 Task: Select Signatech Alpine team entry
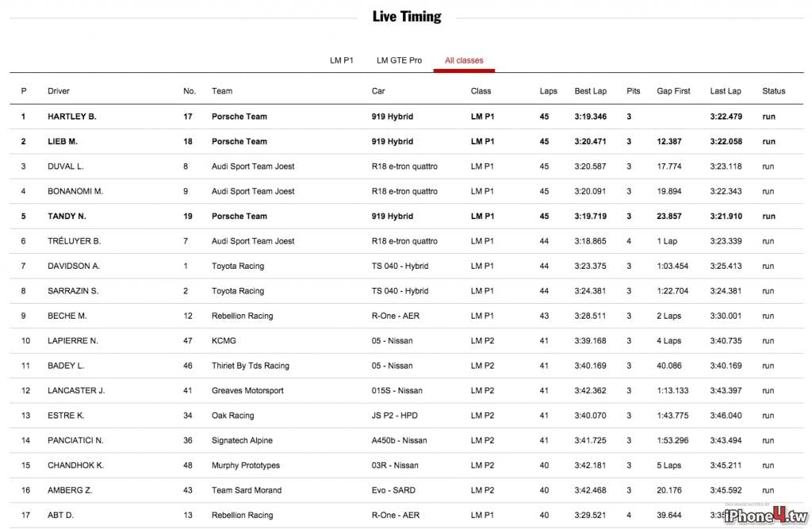(x=242, y=440)
